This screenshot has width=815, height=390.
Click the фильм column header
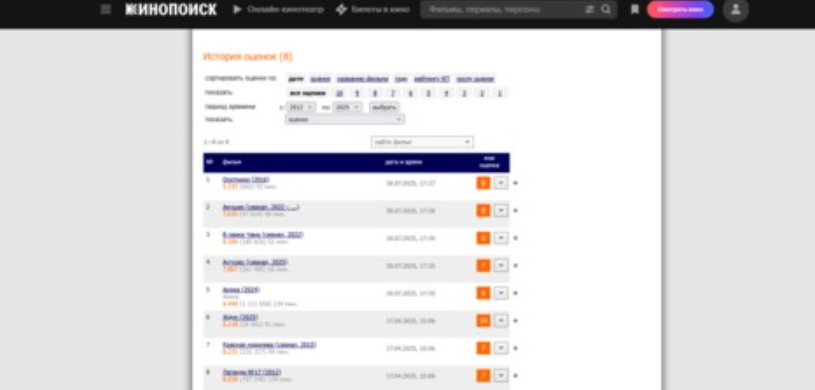[232, 162]
